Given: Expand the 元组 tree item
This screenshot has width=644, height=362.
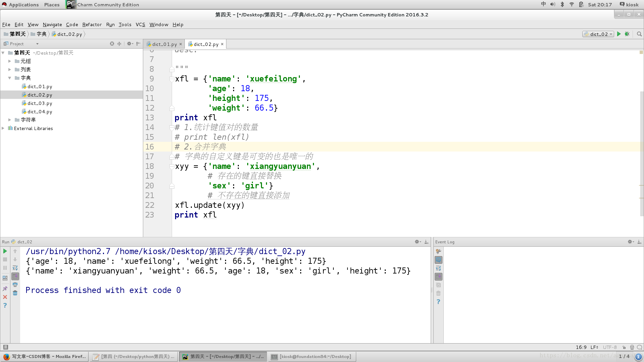Looking at the screenshot, I should coord(10,61).
